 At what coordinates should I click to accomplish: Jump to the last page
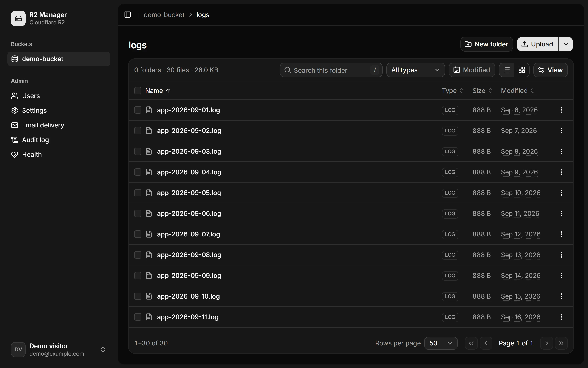coord(561,343)
